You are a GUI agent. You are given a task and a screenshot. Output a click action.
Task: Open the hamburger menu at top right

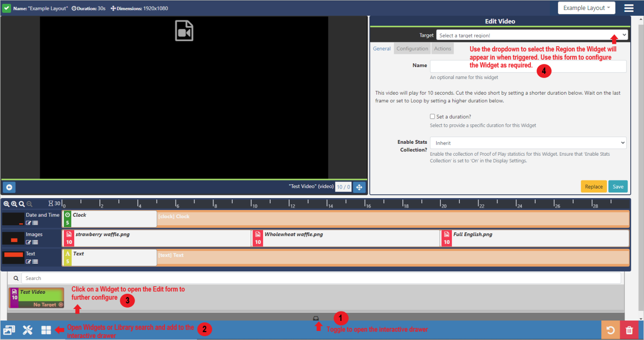pos(629,8)
